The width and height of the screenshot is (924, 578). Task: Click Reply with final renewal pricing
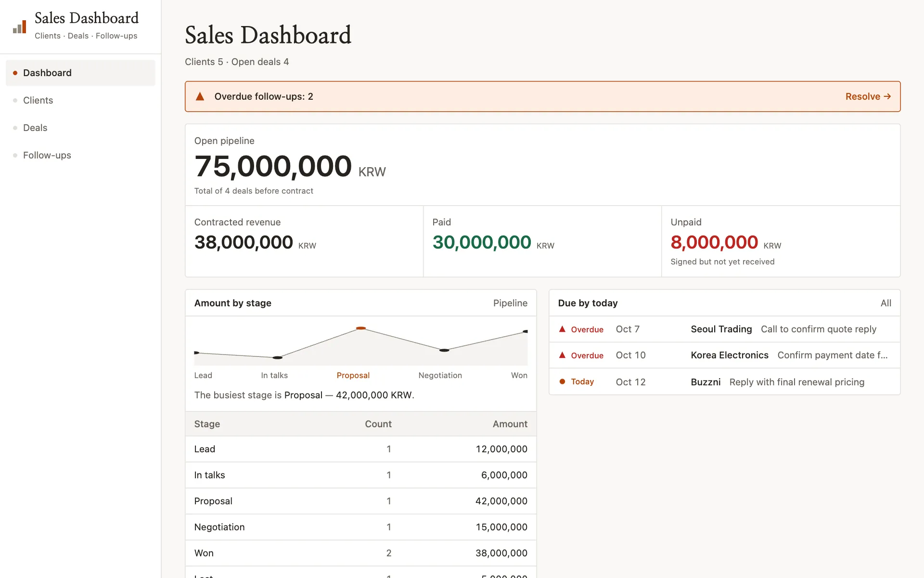point(797,382)
